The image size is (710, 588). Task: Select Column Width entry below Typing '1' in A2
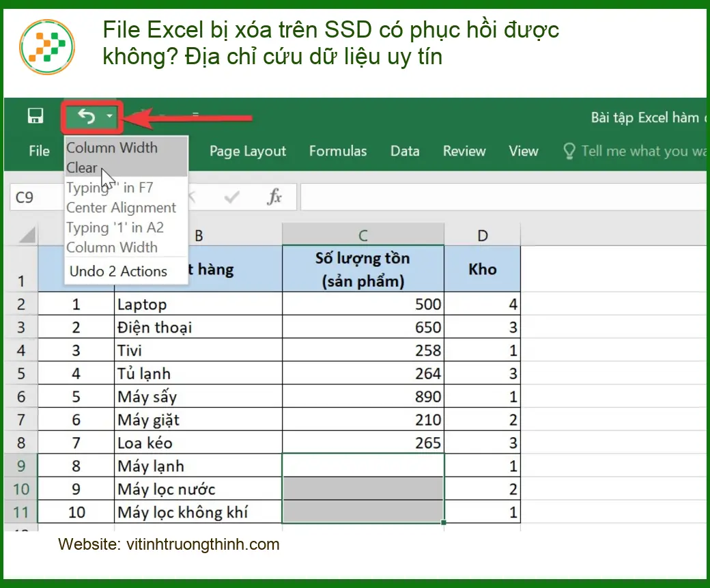(x=126, y=247)
